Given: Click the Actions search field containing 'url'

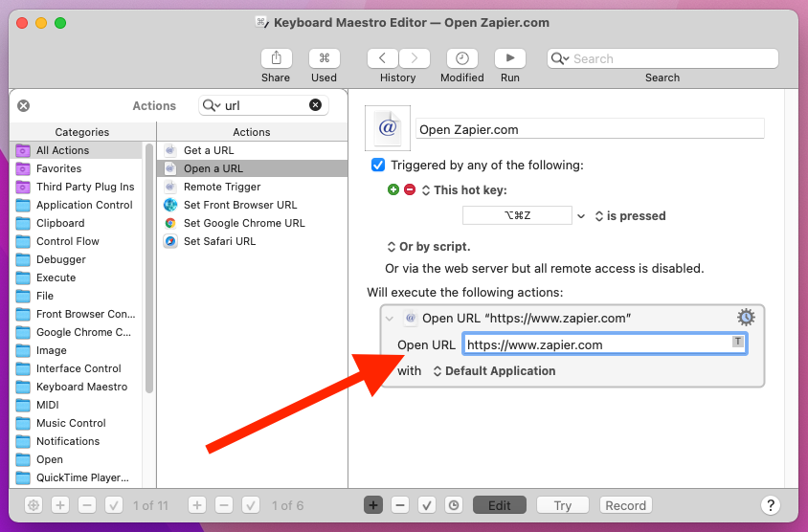Looking at the screenshot, I should coord(263,105).
